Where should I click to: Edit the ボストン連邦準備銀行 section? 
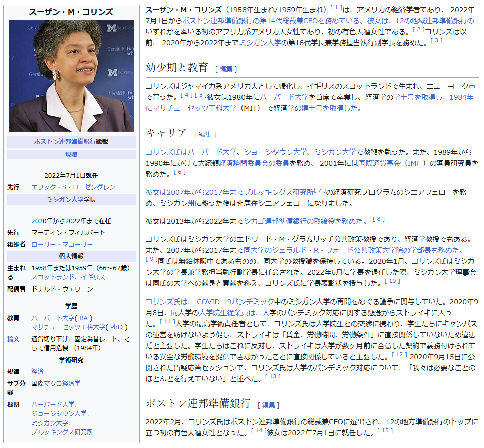268,405
